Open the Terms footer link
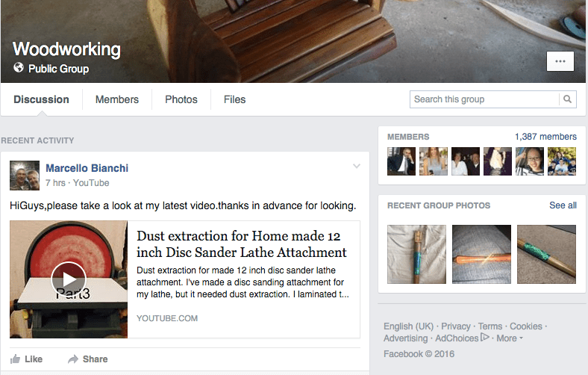Viewport: 588px width, 375px height. (490, 326)
